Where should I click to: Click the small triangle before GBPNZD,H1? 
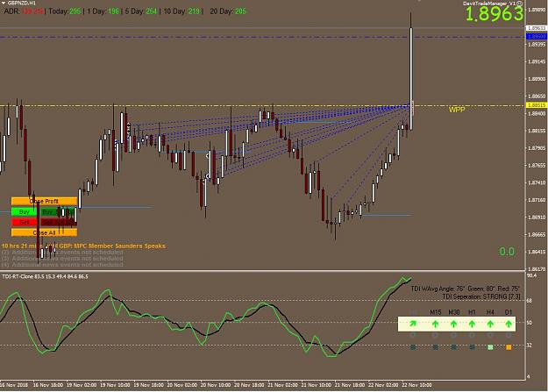pos(4,3)
